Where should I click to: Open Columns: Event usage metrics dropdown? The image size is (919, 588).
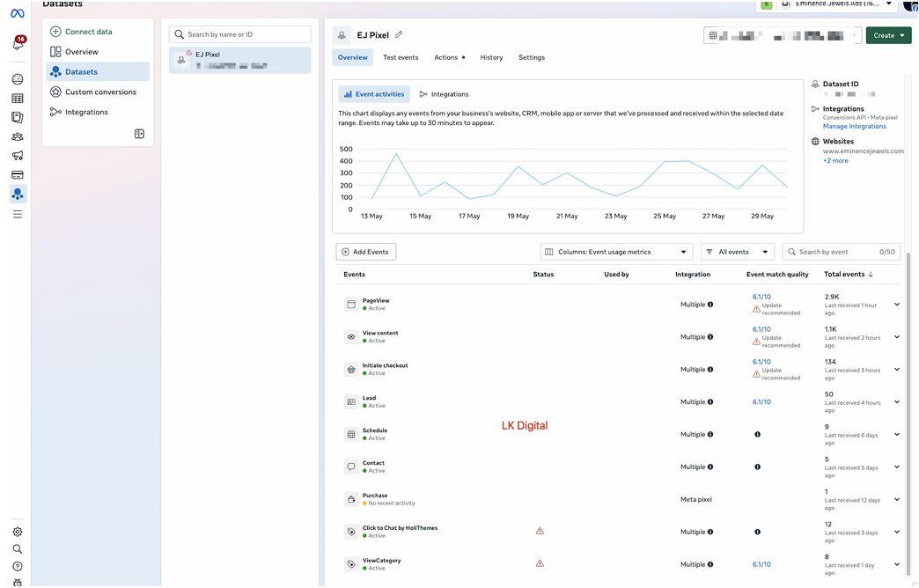pos(616,252)
